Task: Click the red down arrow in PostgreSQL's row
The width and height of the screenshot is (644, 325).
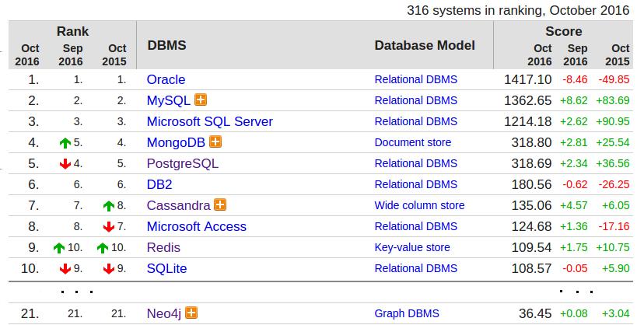Action: pyautogui.click(x=65, y=164)
